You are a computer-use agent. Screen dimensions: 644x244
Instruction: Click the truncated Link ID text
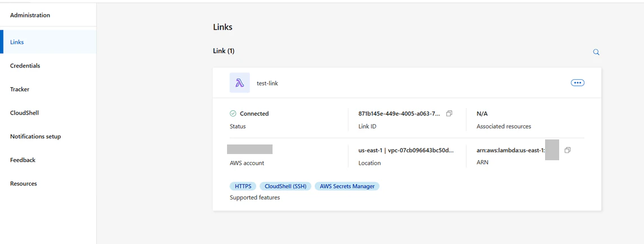coord(399,114)
